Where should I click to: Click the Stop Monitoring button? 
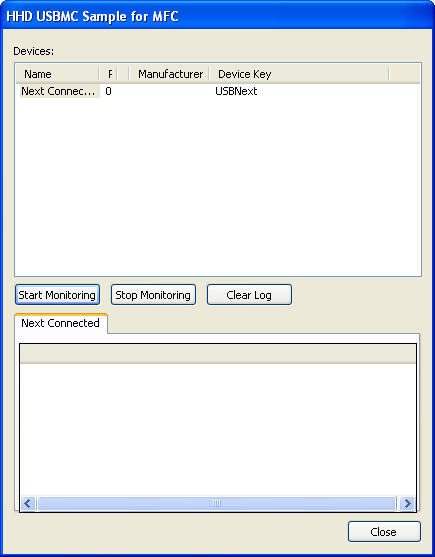pos(153,294)
